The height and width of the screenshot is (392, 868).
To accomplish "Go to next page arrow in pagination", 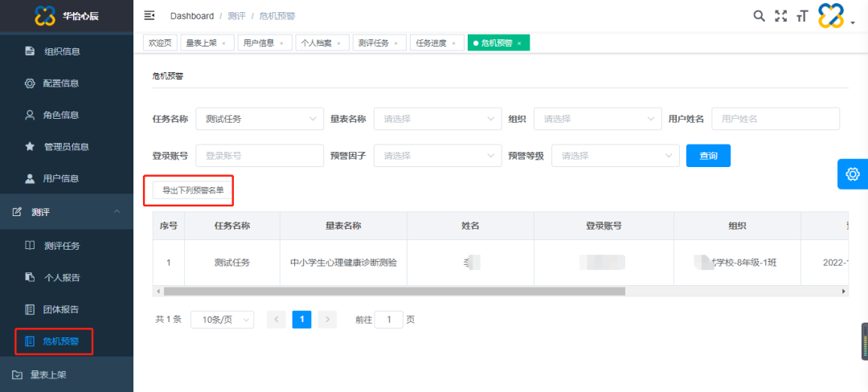I will click(327, 319).
